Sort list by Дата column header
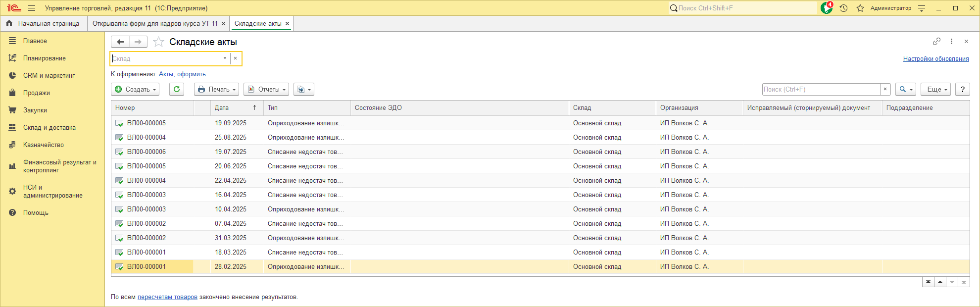Screen dimensions: 980x307 click(237, 107)
